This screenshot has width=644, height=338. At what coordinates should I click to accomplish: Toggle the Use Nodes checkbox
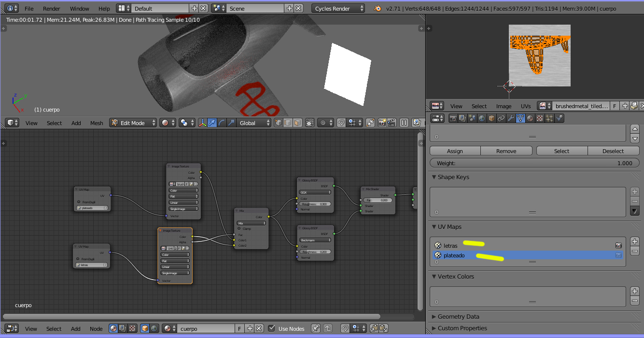272,328
